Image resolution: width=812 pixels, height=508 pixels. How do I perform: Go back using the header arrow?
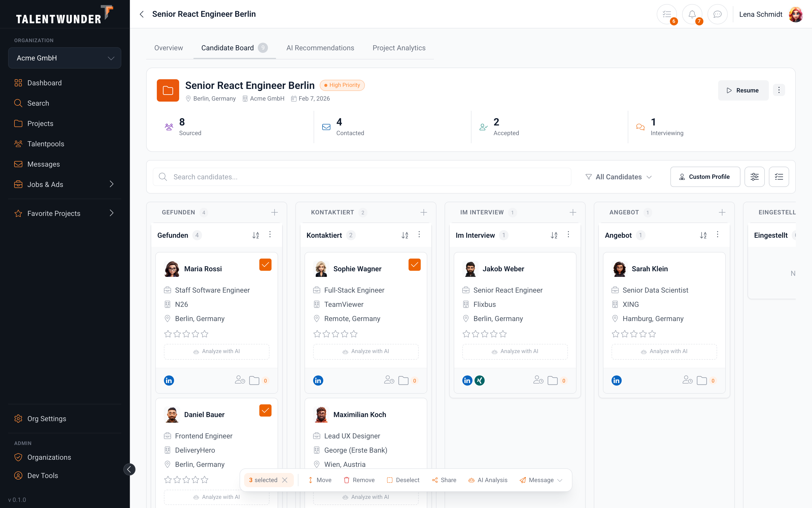(142, 14)
